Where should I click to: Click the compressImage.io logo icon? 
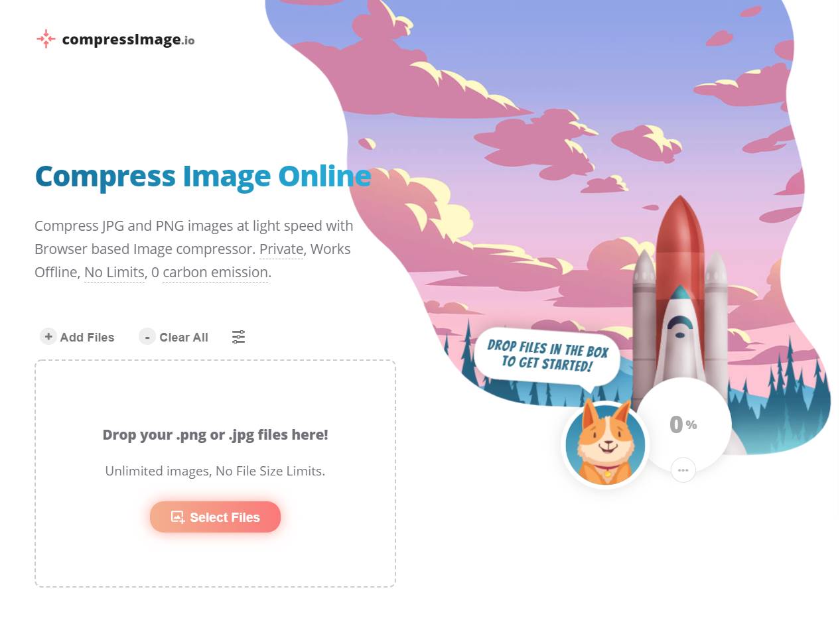(x=46, y=38)
